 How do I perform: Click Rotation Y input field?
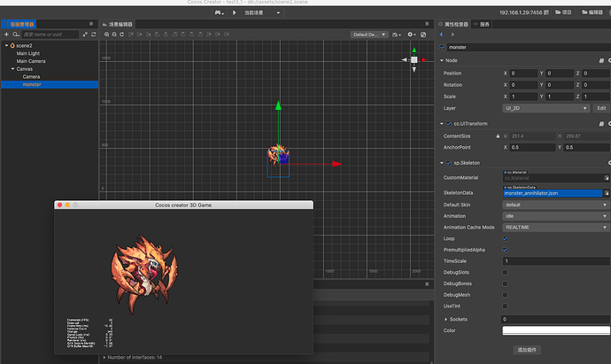(x=560, y=85)
